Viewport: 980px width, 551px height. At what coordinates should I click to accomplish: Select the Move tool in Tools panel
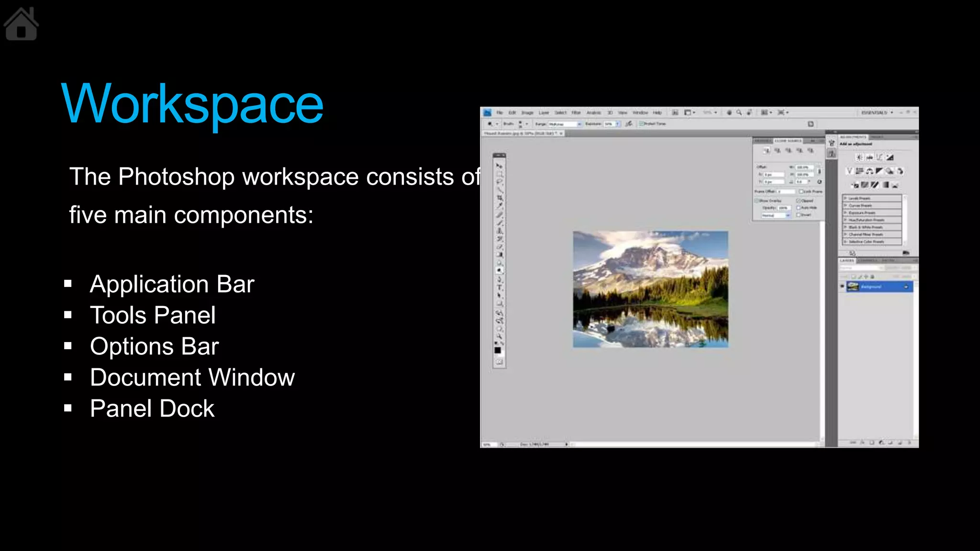[500, 166]
